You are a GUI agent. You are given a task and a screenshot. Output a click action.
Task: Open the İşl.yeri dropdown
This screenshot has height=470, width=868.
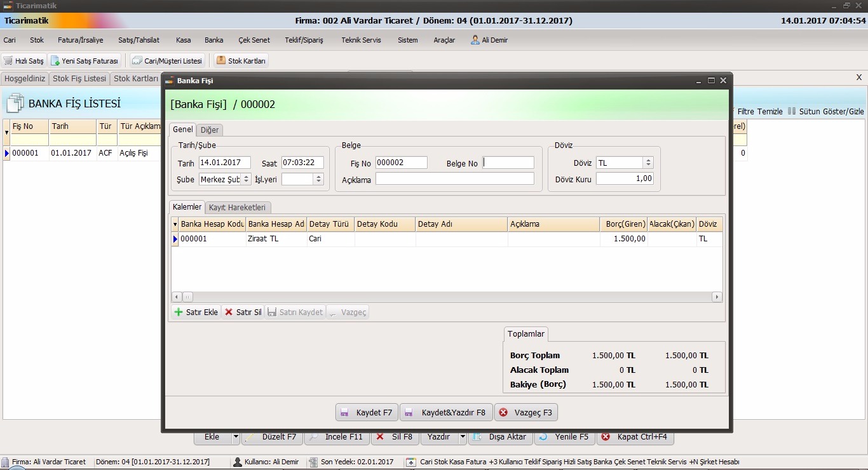[x=318, y=180]
